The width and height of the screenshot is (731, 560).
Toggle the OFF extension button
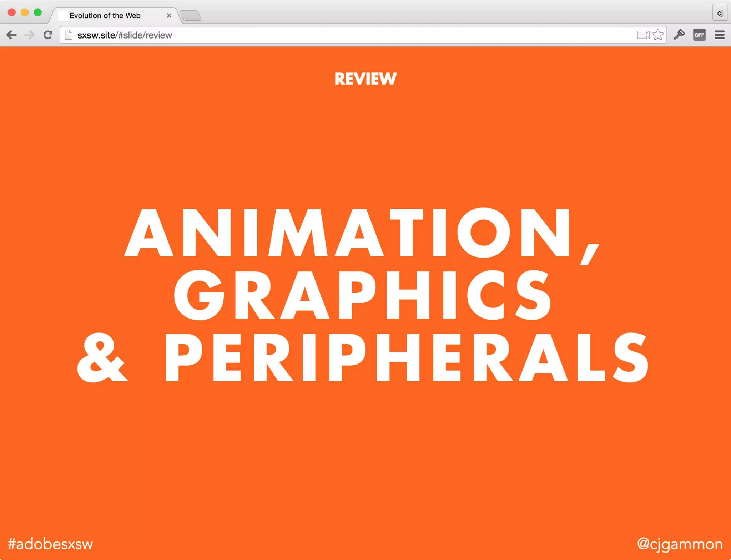(x=699, y=35)
